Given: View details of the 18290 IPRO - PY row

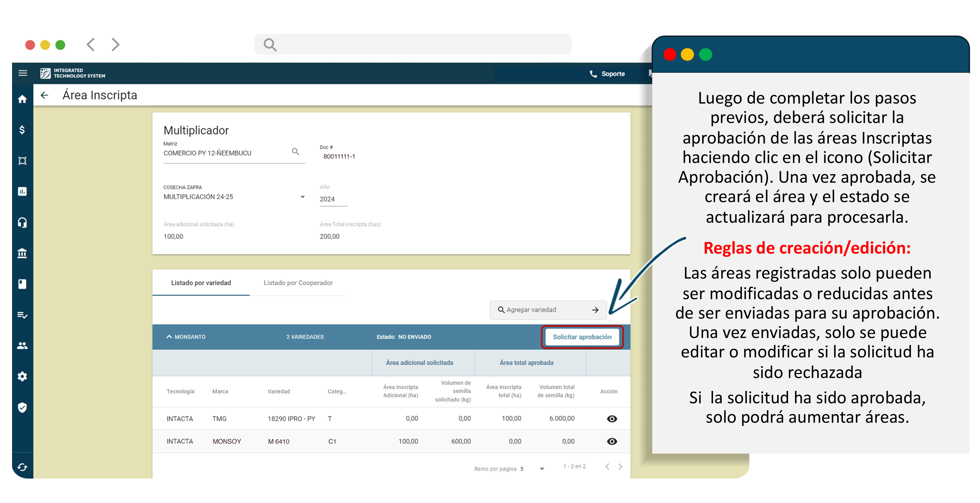Looking at the screenshot, I should [611, 419].
